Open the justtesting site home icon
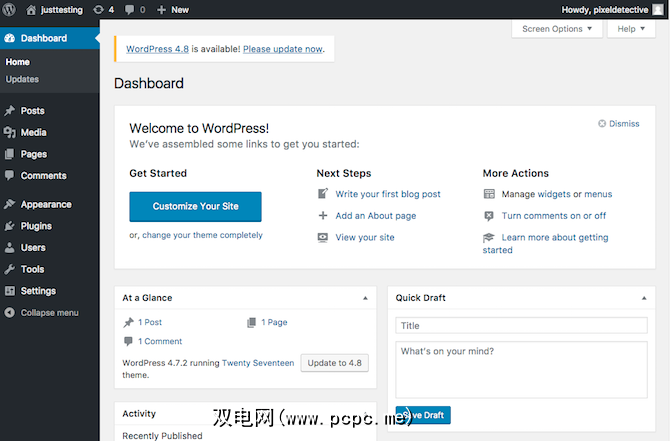670x441 pixels. (x=31, y=10)
